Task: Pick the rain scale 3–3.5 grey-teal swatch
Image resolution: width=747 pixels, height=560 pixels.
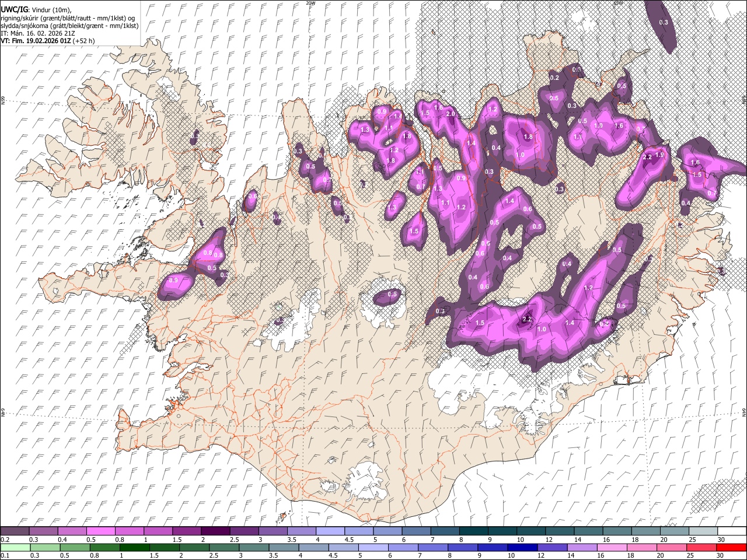Action: (x=254, y=547)
